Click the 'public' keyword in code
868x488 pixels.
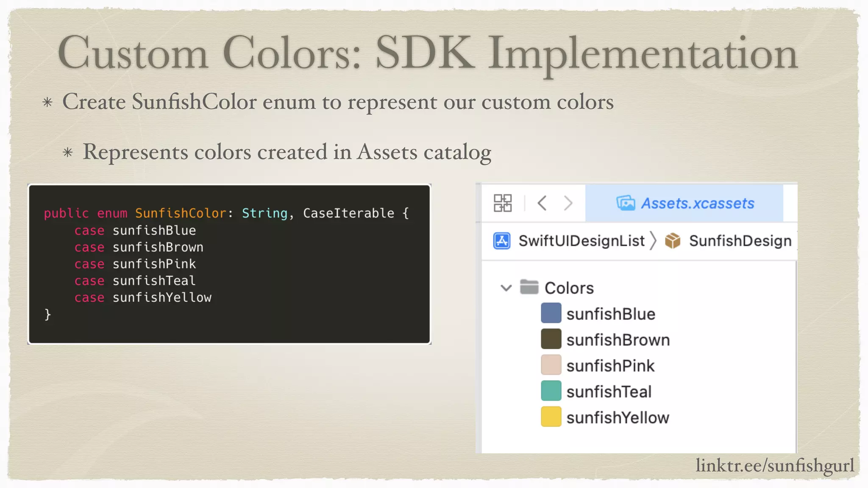(66, 213)
